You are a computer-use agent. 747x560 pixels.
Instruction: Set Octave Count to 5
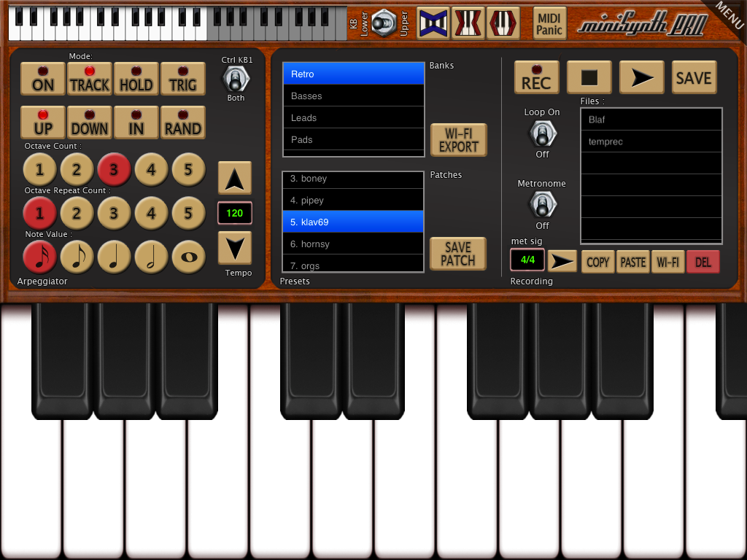coord(189,169)
